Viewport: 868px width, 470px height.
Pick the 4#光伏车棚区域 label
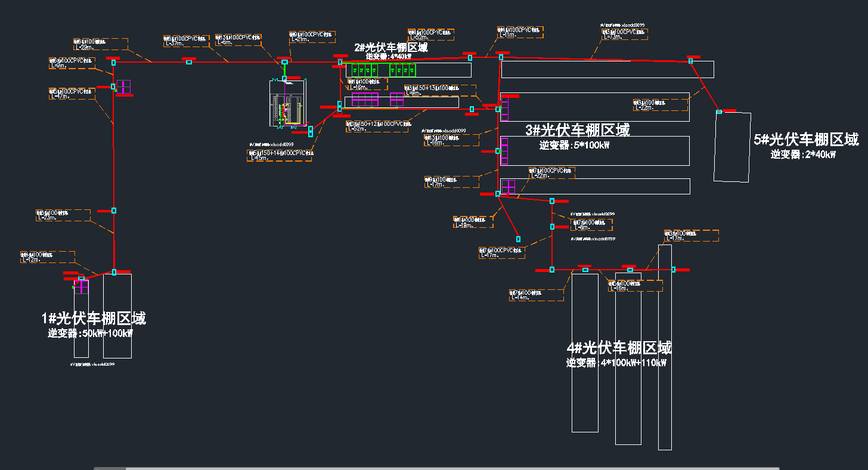point(619,348)
